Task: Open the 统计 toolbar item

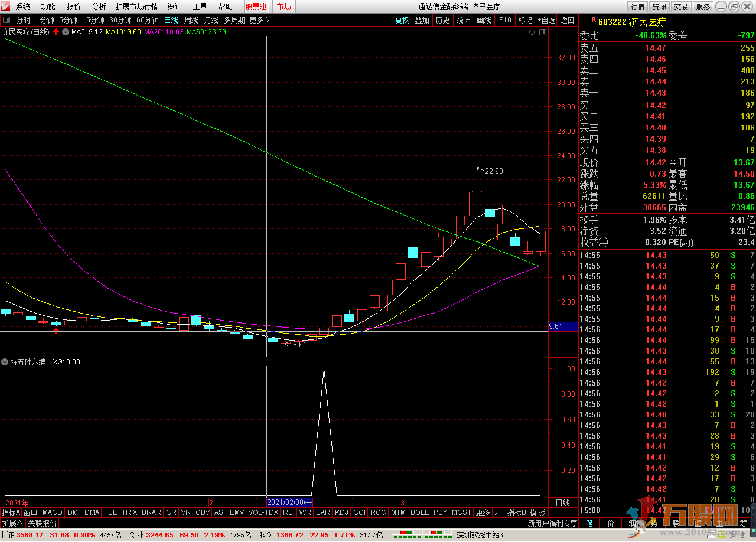Action: [464, 20]
